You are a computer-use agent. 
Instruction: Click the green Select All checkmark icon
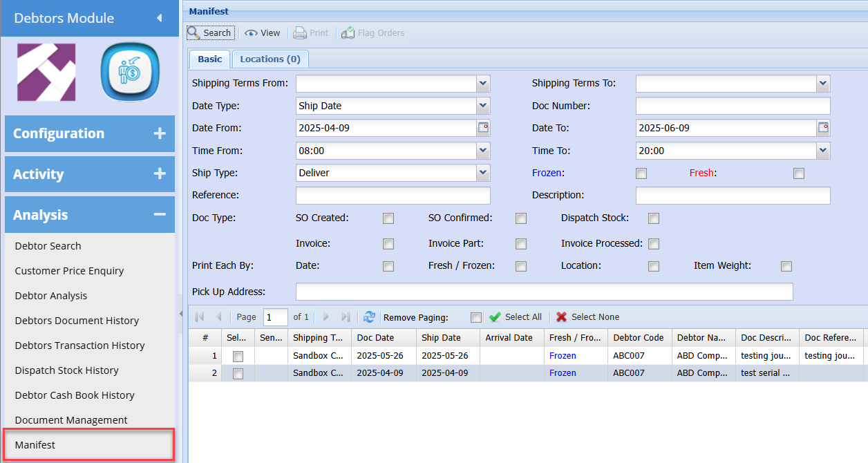tap(495, 317)
